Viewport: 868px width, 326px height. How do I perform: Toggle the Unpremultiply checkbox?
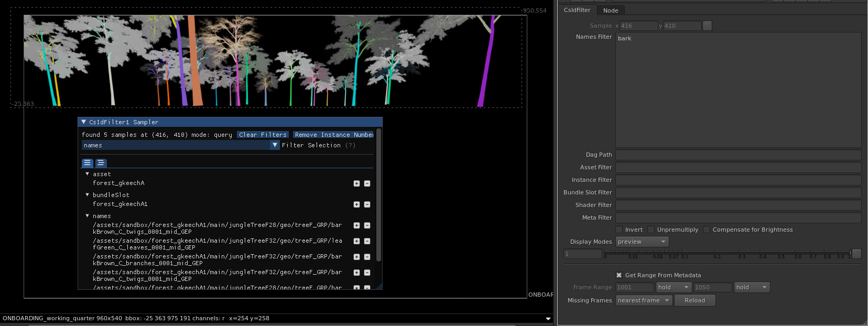[651, 230]
